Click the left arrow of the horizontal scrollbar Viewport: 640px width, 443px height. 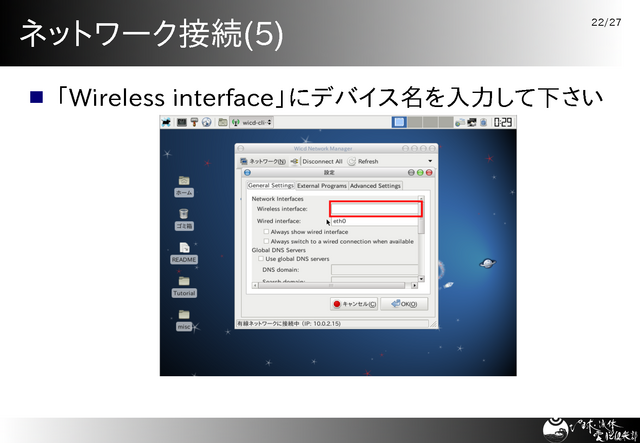pyautogui.click(x=256, y=285)
